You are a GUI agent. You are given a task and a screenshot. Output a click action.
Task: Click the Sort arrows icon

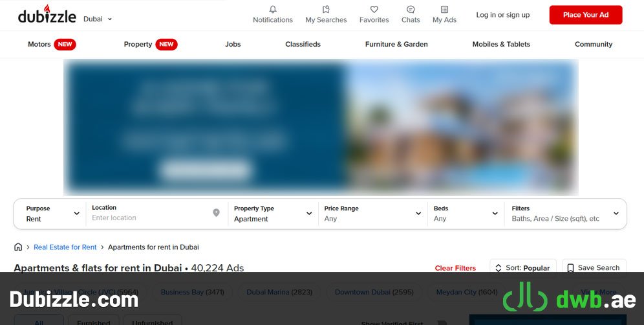coord(499,268)
